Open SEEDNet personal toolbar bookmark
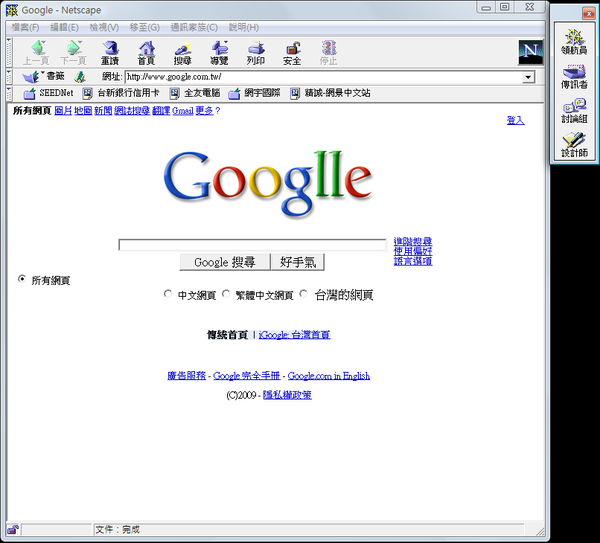Screen dimensions: 600x543 [x=48, y=93]
